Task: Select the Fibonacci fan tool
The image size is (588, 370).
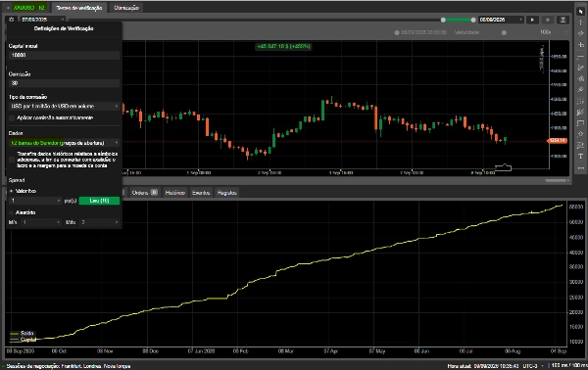Action: pyautogui.click(x=580, y=112)
